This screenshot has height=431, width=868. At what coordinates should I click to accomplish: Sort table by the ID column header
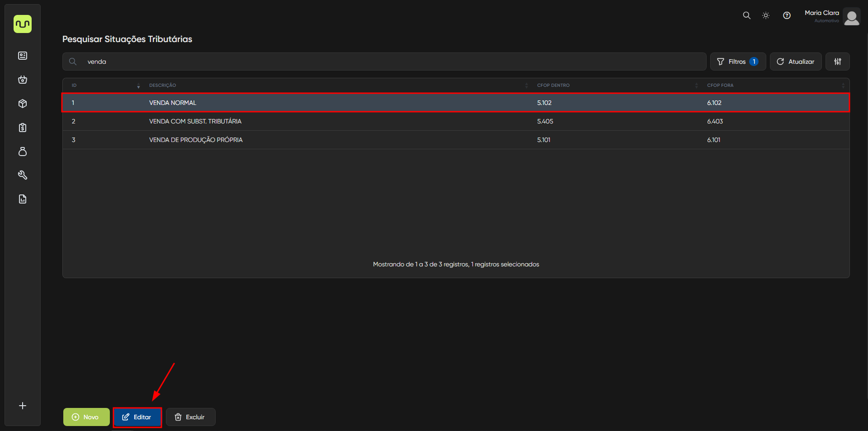[75, 85]
